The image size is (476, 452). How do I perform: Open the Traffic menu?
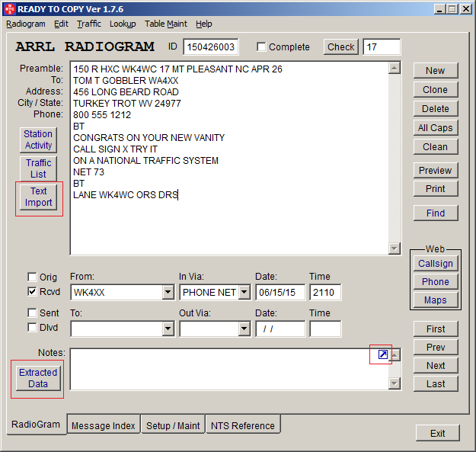(x=89, y=24)
